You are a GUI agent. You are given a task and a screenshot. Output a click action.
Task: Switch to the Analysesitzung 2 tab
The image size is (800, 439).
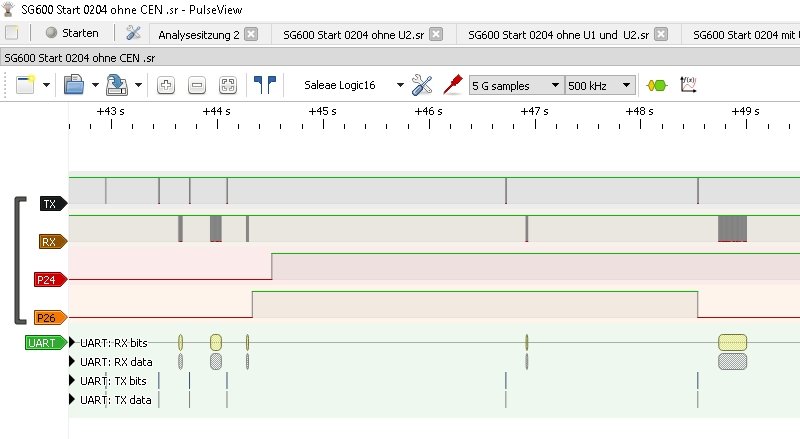199,33
